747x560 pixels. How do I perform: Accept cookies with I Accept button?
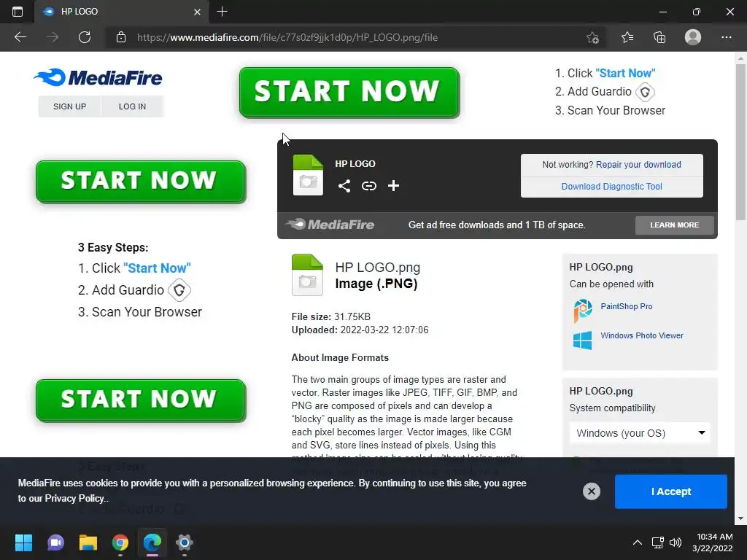tap(671, 491)
